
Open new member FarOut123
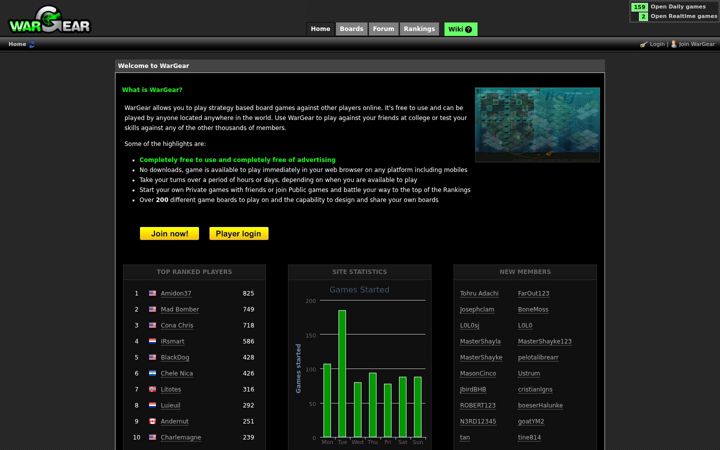tap(533, 293)
